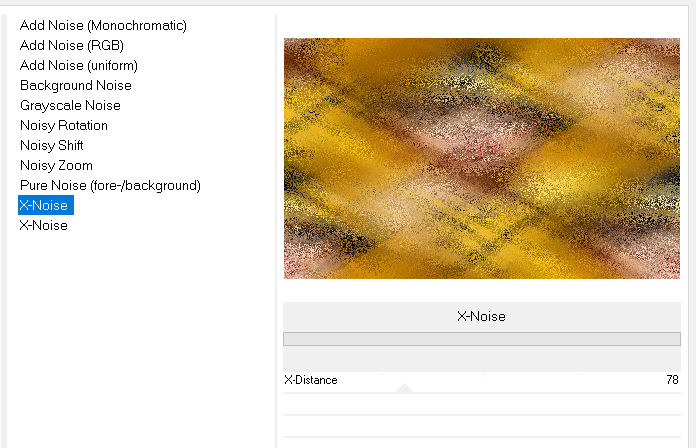
Task: Select Add Noise (Monochromatic) filter
Action: click(103, 25)
